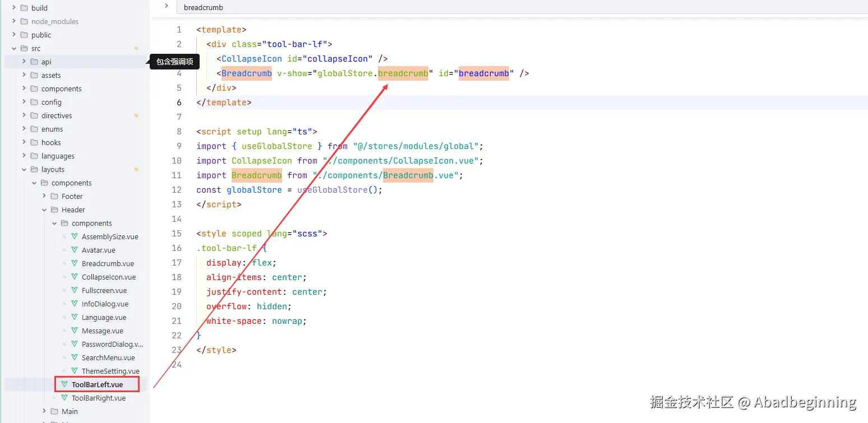868x423 pixels.
Task: Open the Breadcrumb.vue file
Action: coord(108,263)
